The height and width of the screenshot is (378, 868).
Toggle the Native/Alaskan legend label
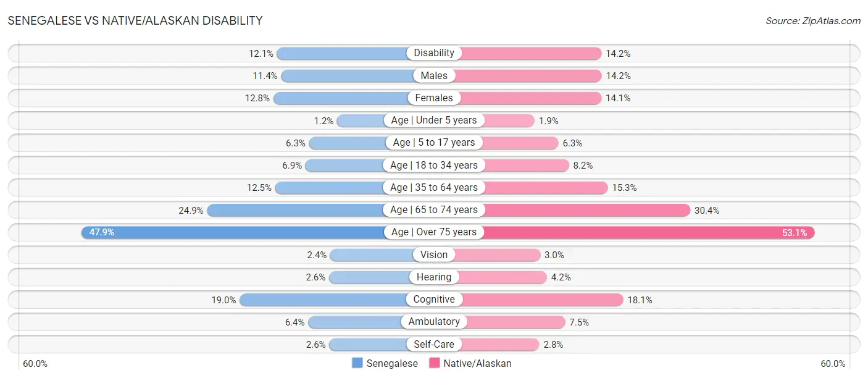click(477, 363)
